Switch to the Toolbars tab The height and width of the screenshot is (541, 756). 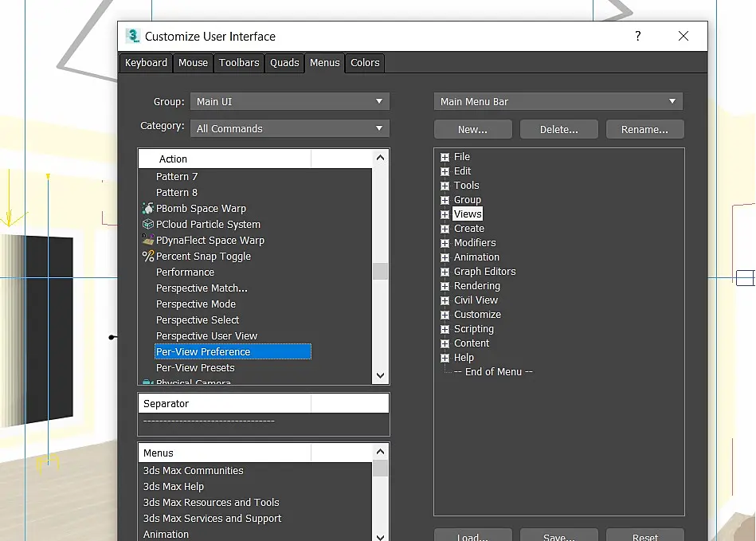239,63
